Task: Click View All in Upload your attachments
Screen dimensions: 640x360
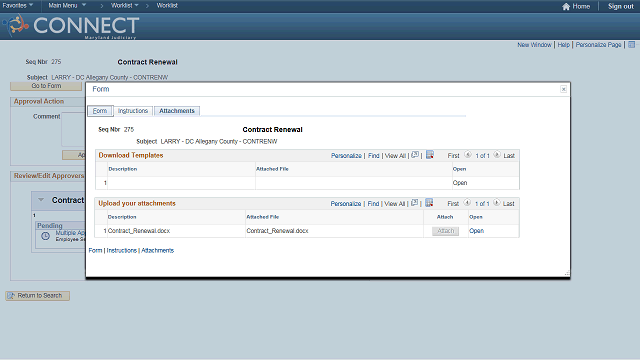Action: (x=395, y=204)
